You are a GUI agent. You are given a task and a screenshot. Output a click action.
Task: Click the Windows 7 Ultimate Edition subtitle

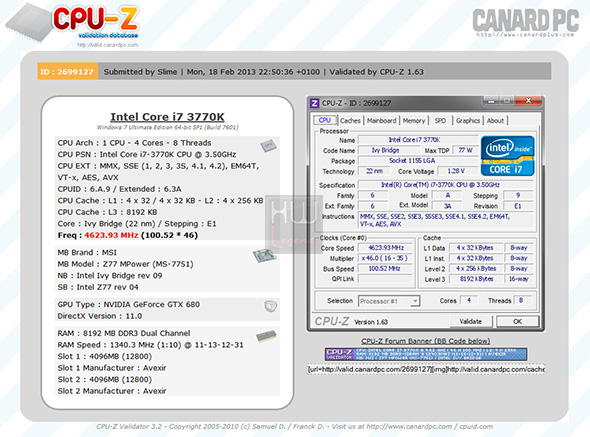point(168,127)
